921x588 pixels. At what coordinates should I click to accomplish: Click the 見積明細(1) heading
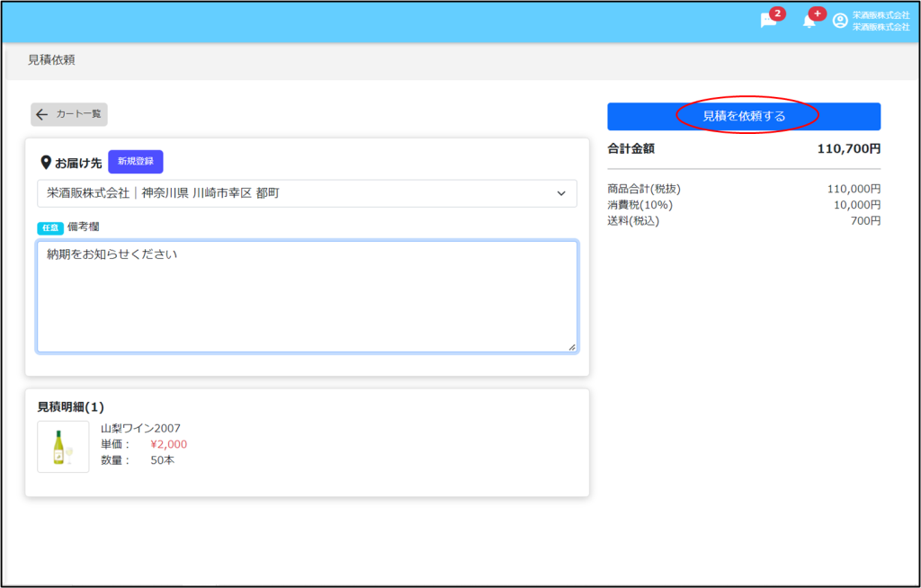pos(70,407)
